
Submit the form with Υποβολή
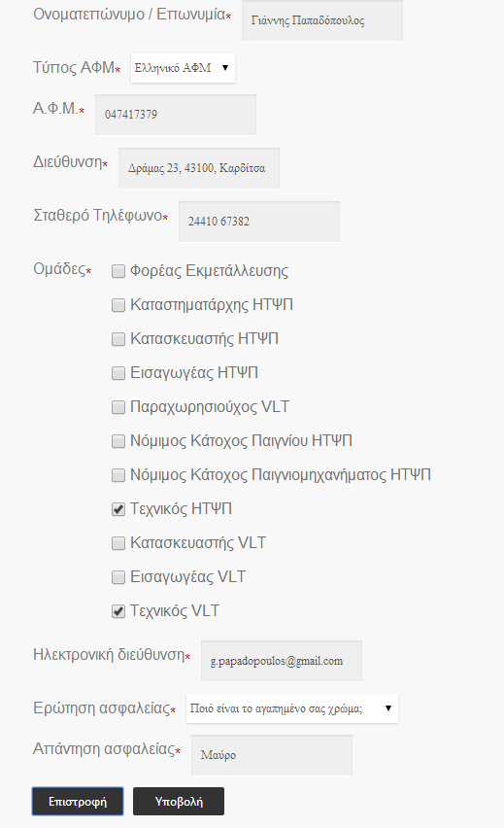(x=179, y=802)
